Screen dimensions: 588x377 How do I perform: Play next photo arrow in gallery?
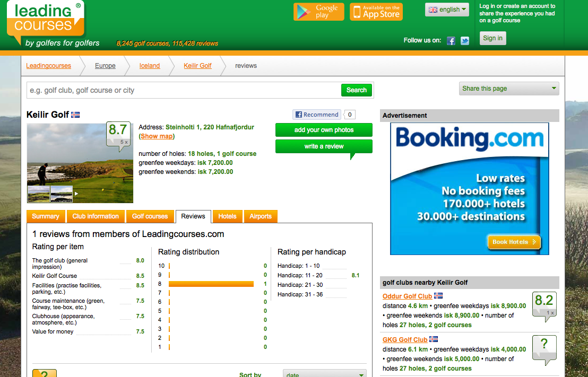[76, 194]
